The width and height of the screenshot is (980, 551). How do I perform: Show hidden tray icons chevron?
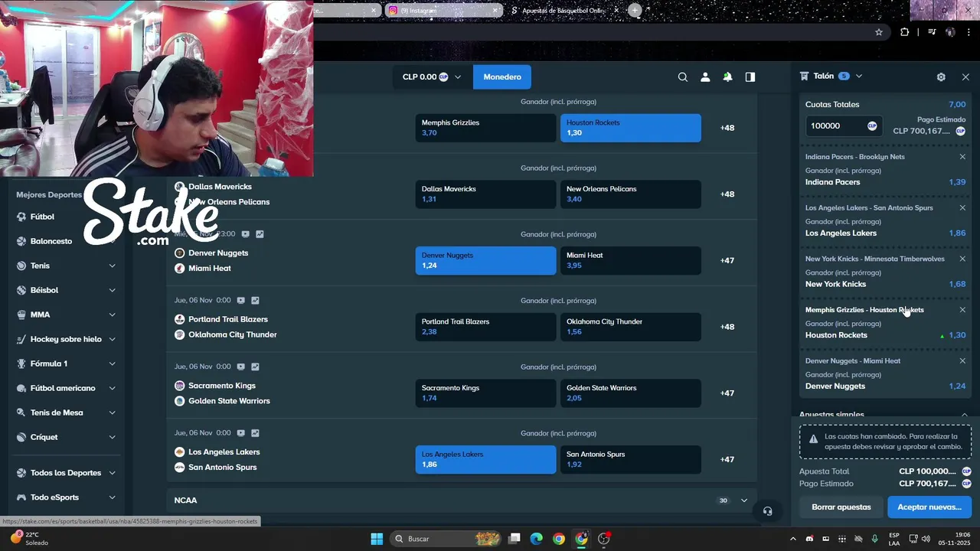793,539
